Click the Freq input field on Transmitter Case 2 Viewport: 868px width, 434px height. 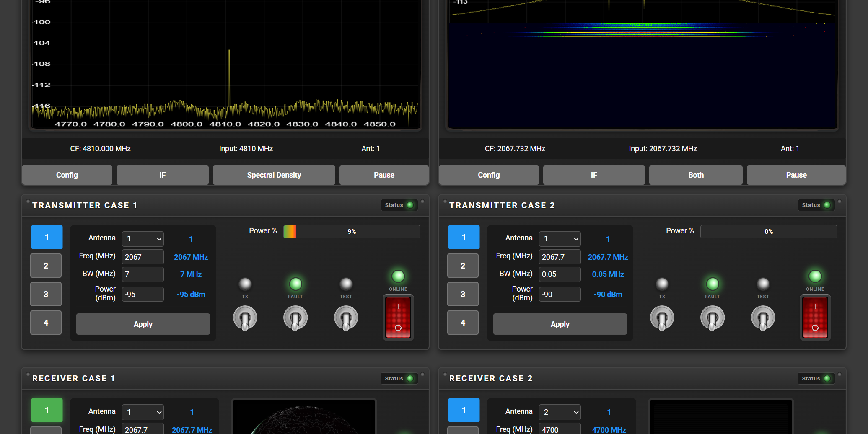(x=560, y=257)
